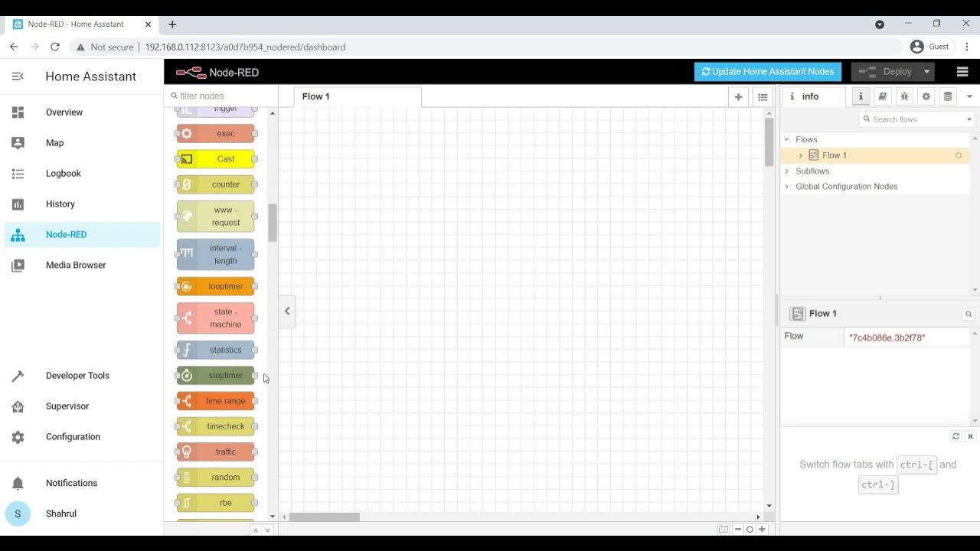This screenshot has width=980, height=551.
Task: Open Media Browser in the sidebar
Action: [x=82, y=266]
